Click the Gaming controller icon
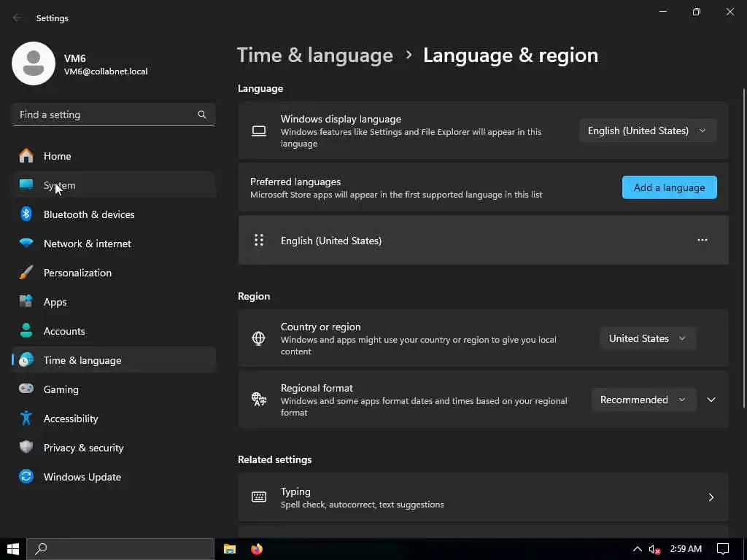 (26, 389)
